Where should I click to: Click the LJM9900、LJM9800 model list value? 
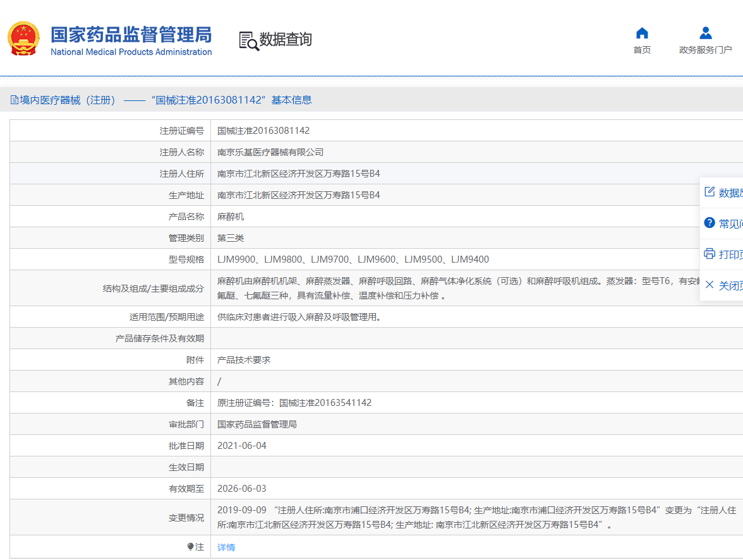353,259
